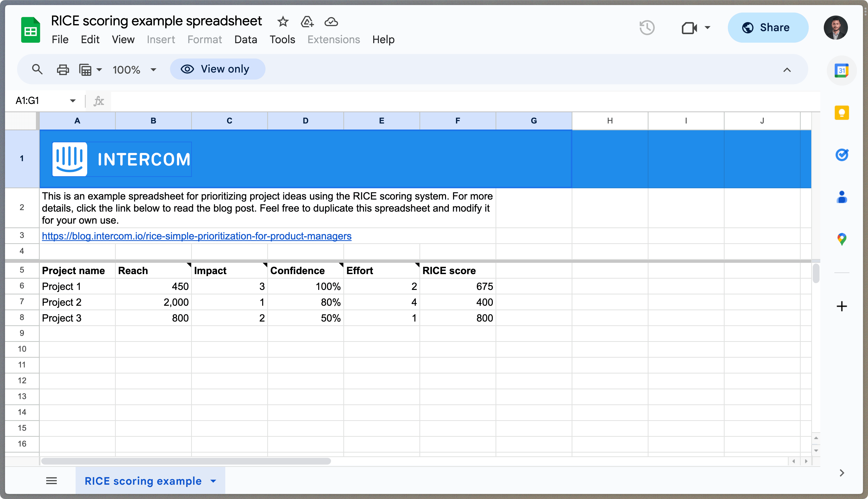Print the spreadsheet
Viewport: 868px width, 499px height.
[63, 69]
